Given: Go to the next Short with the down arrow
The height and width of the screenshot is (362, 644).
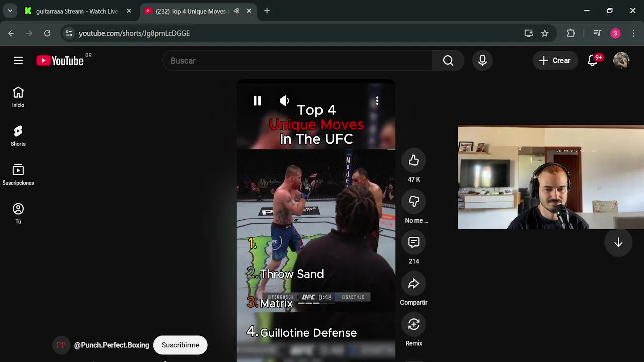Looking at the screenshot, I should point(618,242).
